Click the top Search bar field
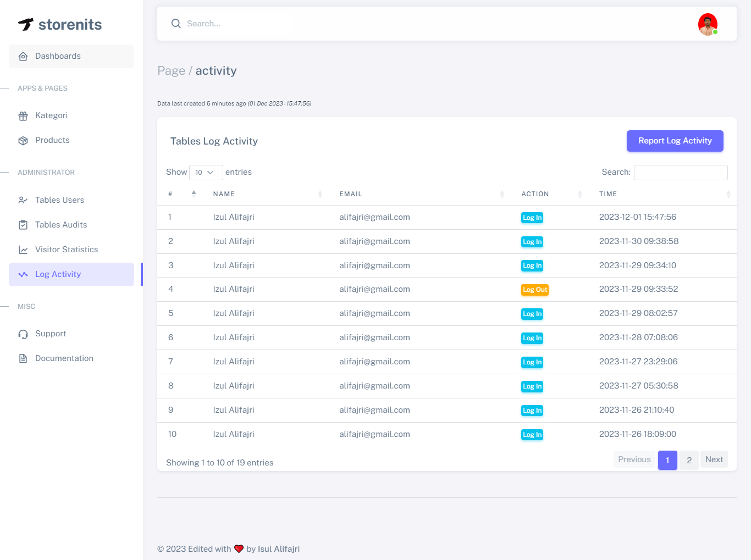 tap(385, 24)
